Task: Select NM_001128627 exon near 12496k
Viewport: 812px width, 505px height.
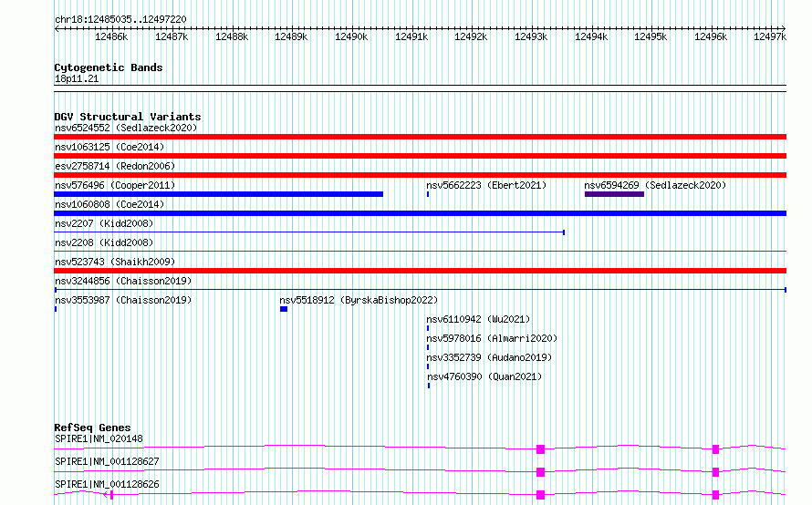Action: (715, 472)
